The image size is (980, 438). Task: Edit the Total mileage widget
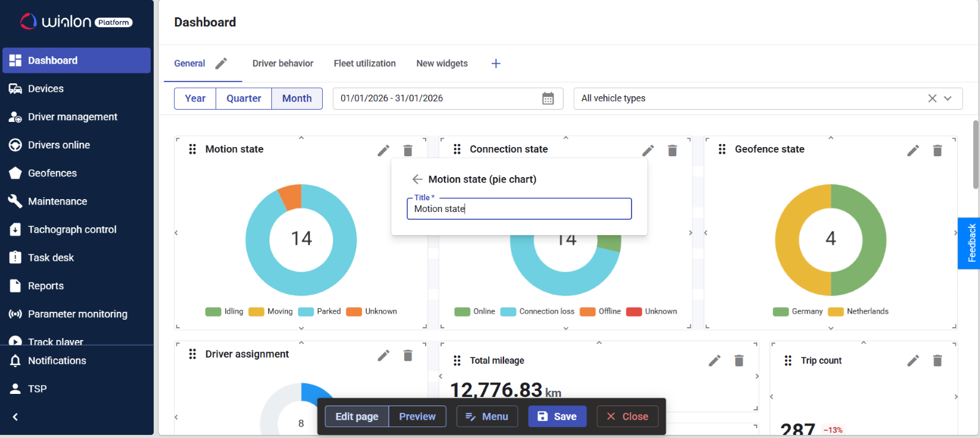(x=715, y=360)
